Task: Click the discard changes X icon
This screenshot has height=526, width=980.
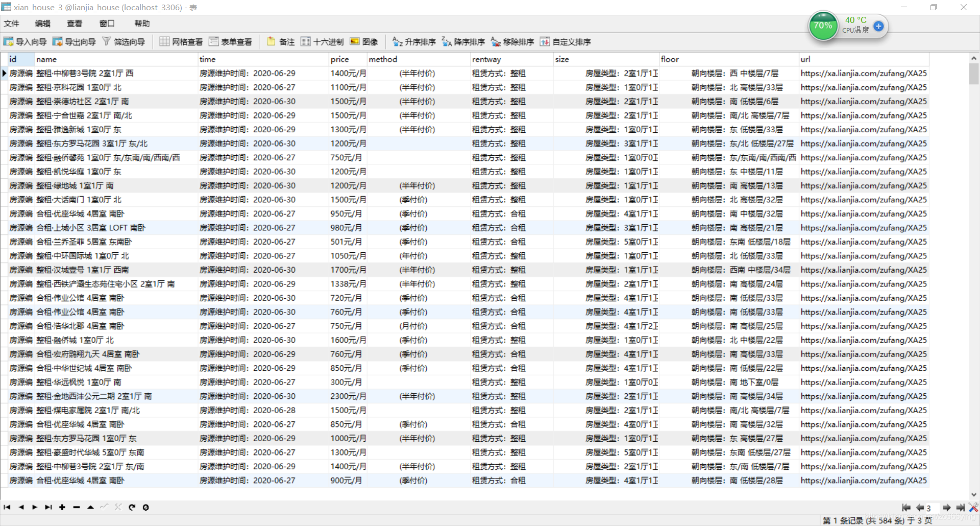Action: 118,507
